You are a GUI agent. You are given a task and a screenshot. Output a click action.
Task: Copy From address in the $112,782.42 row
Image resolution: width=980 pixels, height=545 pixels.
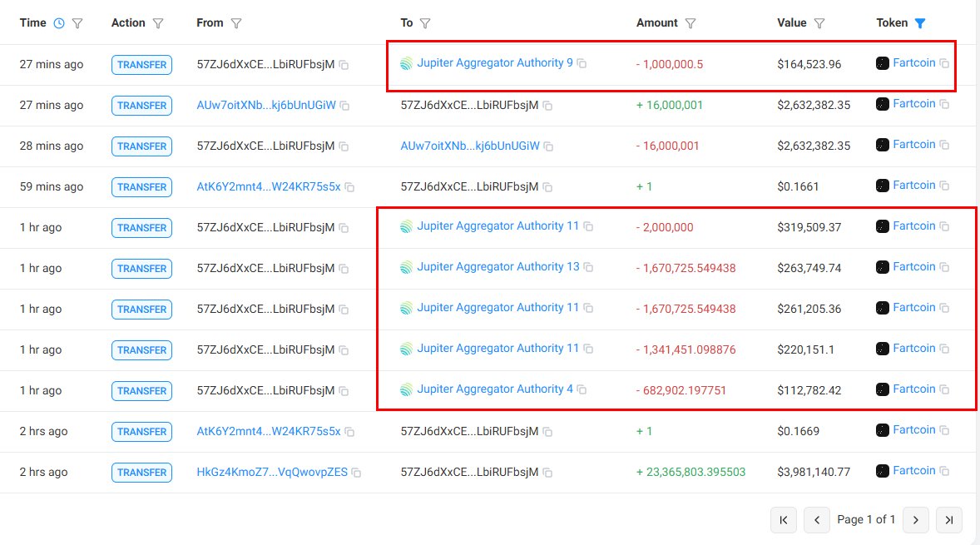344,391
